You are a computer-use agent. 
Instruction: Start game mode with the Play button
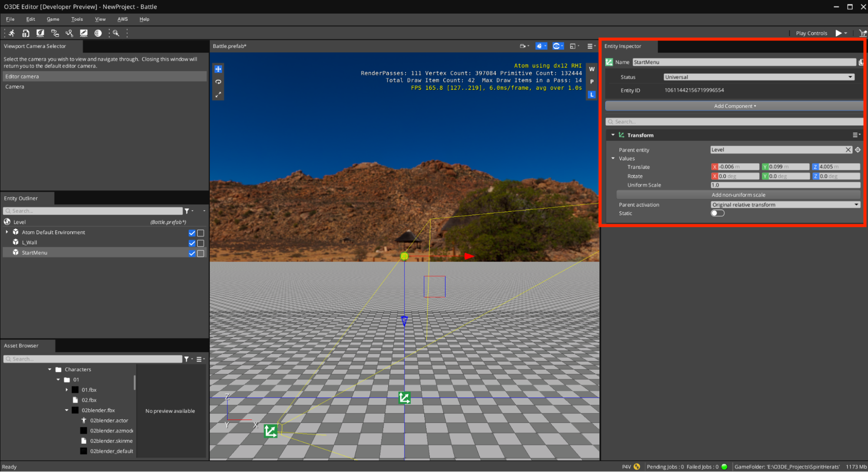[x=838, y=33]
